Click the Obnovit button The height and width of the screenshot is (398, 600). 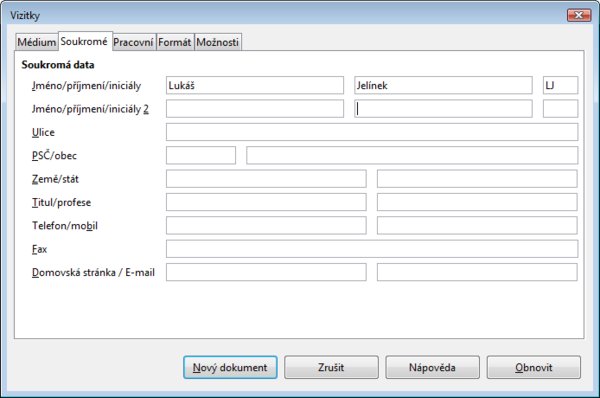pos(534,367)
